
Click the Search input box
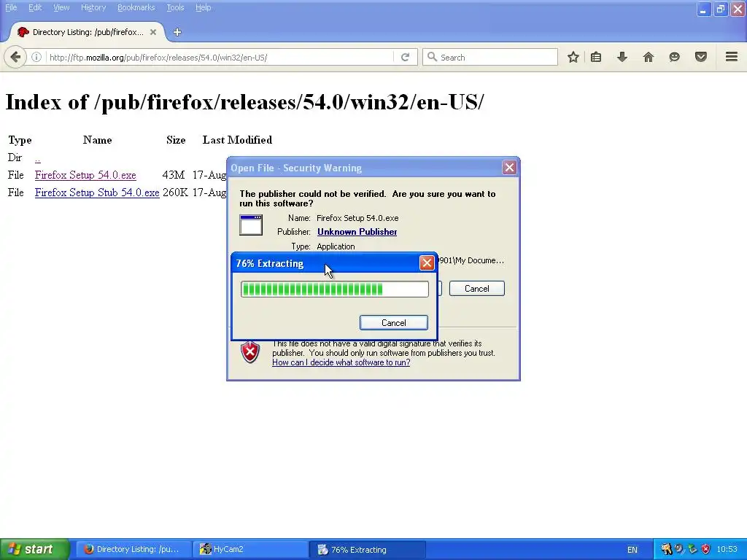489,57
